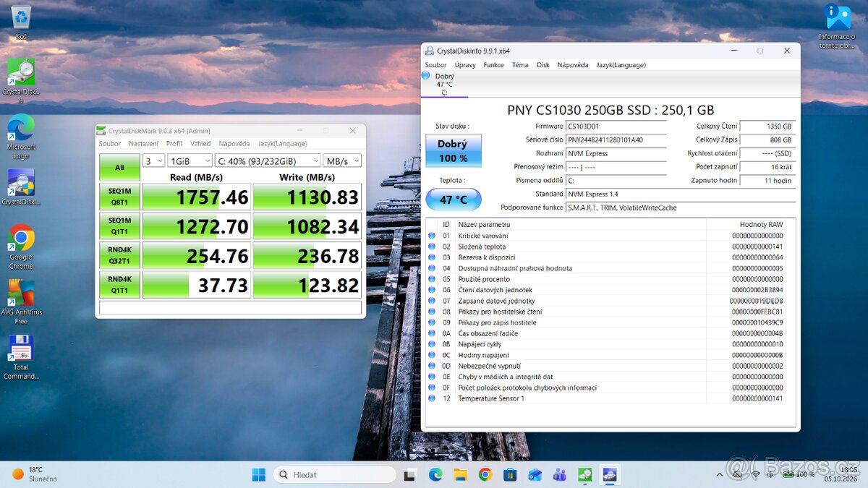The height and width of the screenshot is (488, 868).
Task: Open the Disk menu in CrystalDiskInfo
Action: (543, 65)
